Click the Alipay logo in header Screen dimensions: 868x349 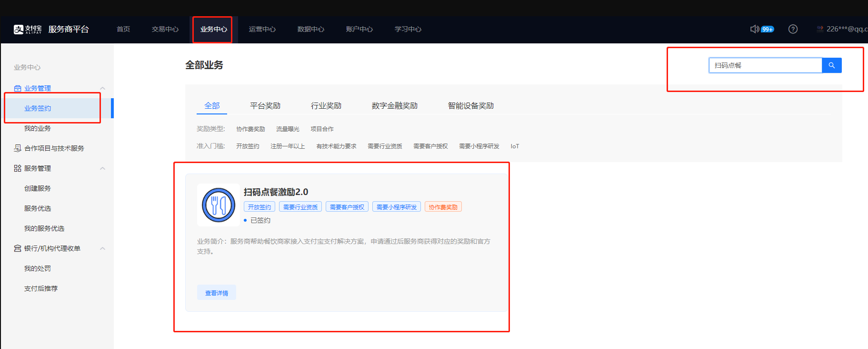[x=28, y=30]
